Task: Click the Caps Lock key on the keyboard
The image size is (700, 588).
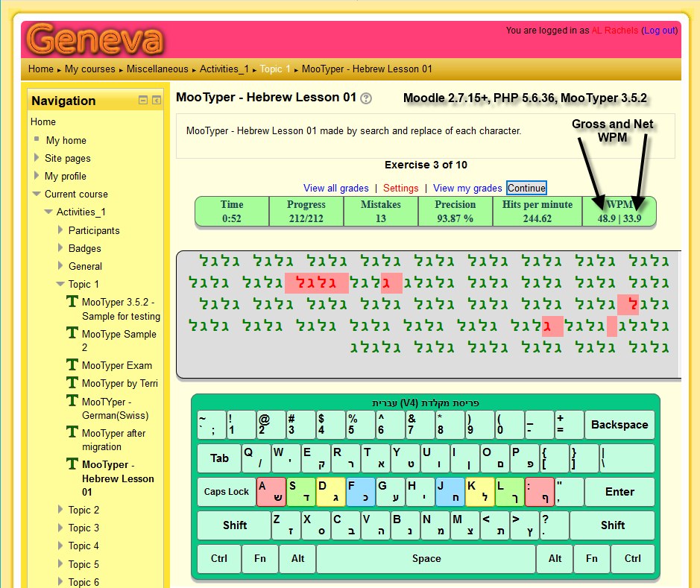Action: pos(227,492)
